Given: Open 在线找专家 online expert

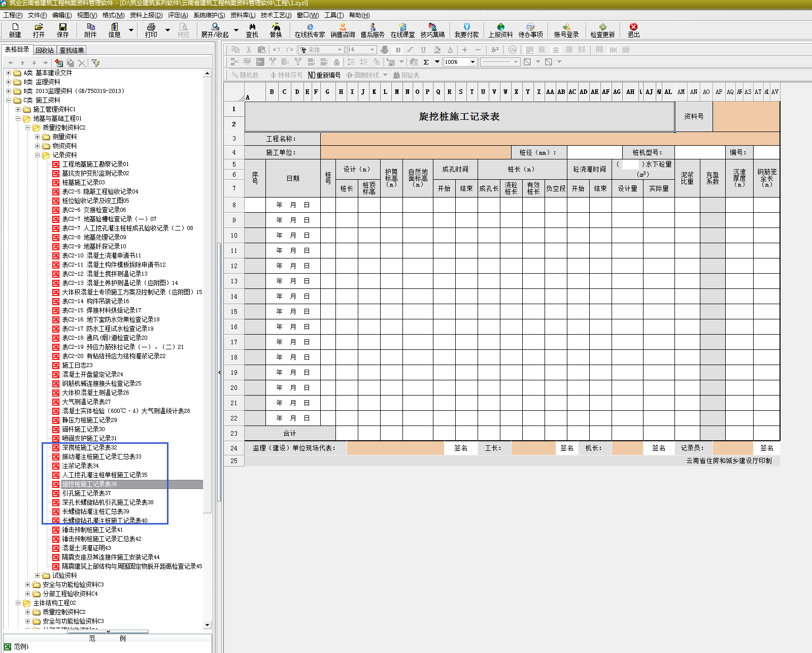Looking at the screenshot, I should pyautogui.click(x=310, y=30).
